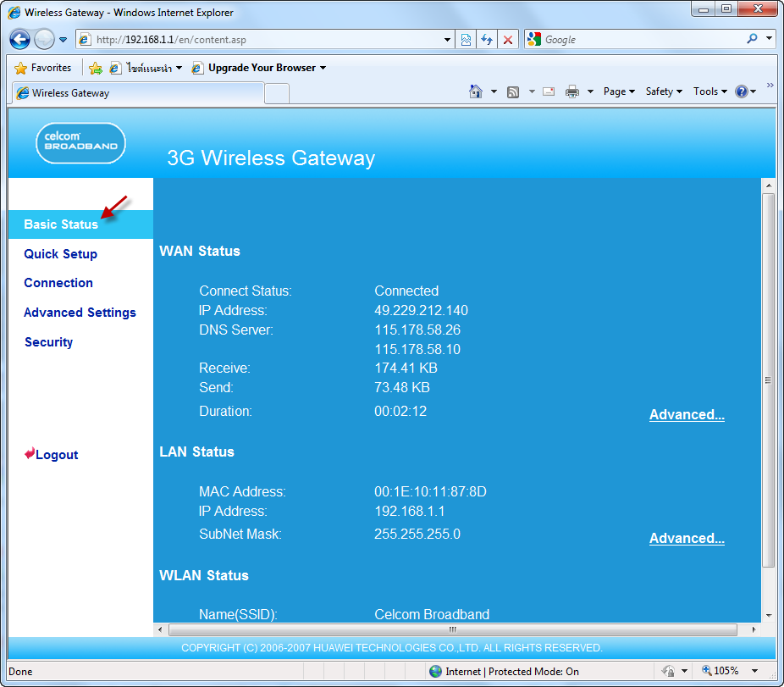
Task: Click the page scroll down arrow
Action: coord(768,616)
